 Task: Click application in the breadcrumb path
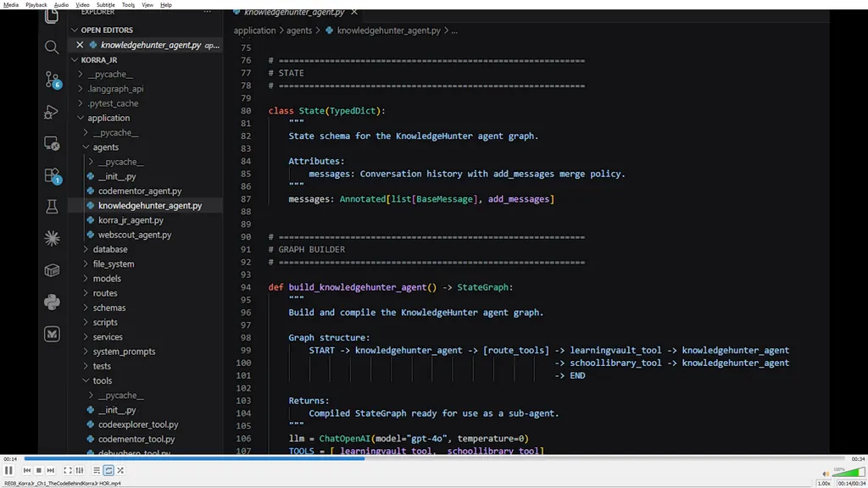pyautogui.click(x=254, y=30)
